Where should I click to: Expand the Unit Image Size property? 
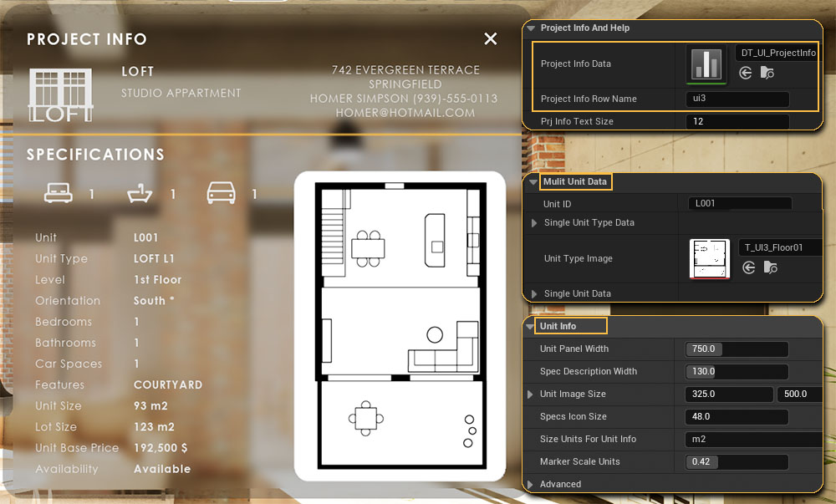530,394
